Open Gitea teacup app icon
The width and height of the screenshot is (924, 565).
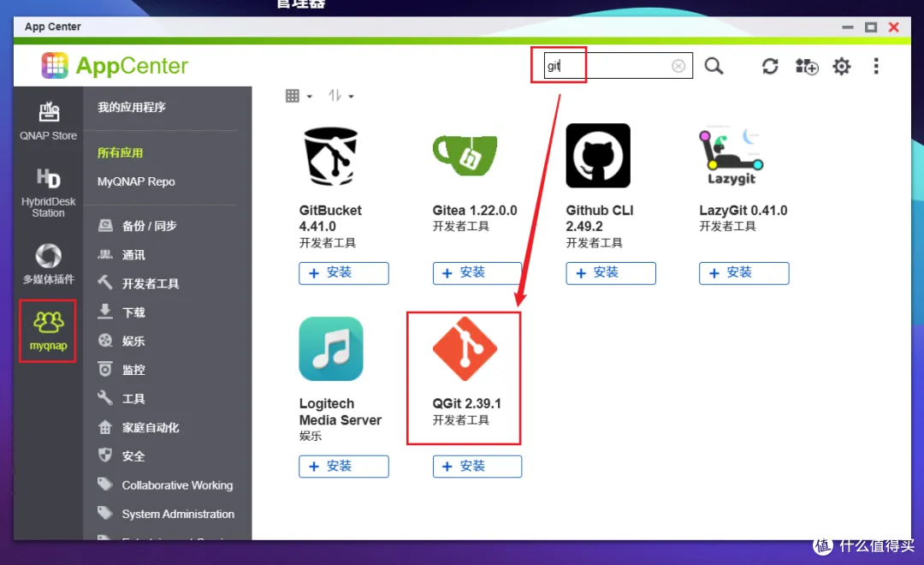click(465, 155)
